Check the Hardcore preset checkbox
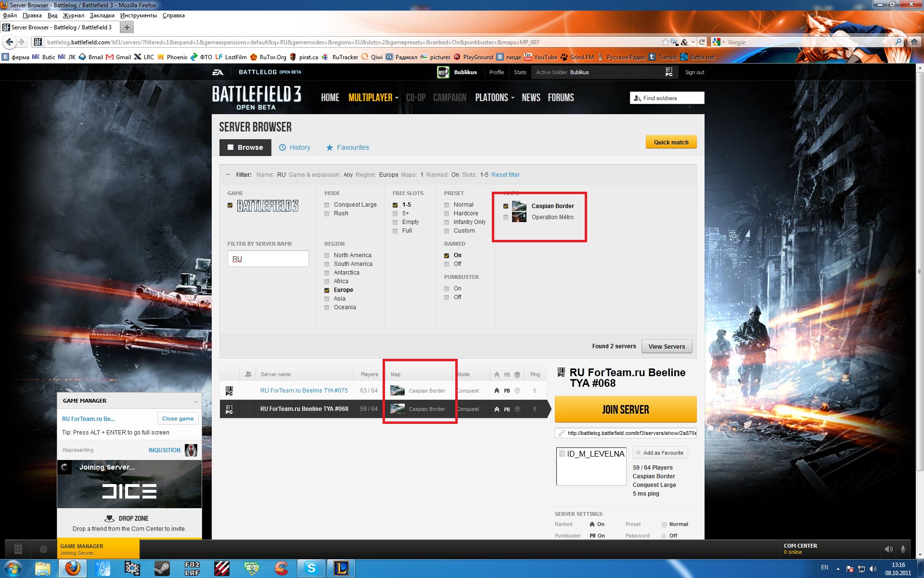The height and width of the screenshot is (578, 924). click(x=447, y=214)
